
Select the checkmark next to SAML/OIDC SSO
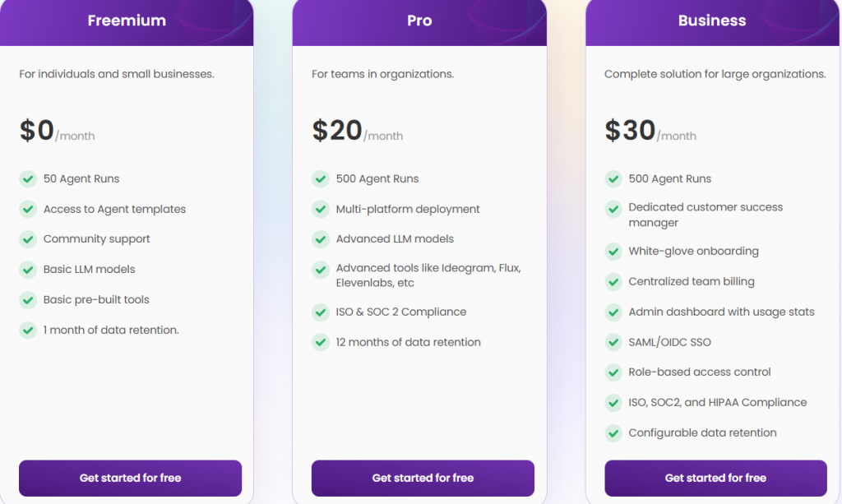(x=613, y=342)
